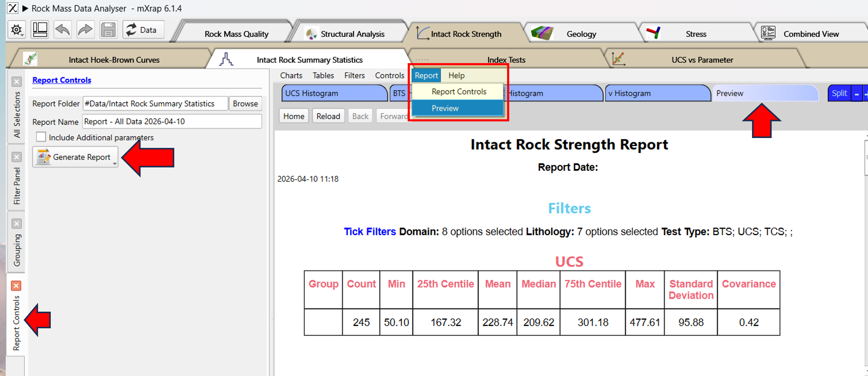Screen dimensions: 868x376
Task: Click the window layout icon
Action: tap(39, 29)
